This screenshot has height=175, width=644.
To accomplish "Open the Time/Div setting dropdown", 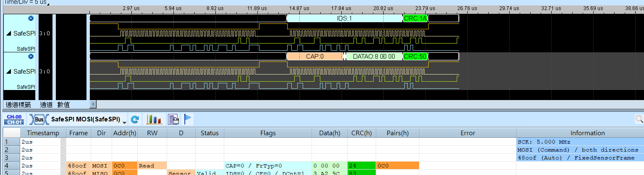I will [x=47, y=4].
